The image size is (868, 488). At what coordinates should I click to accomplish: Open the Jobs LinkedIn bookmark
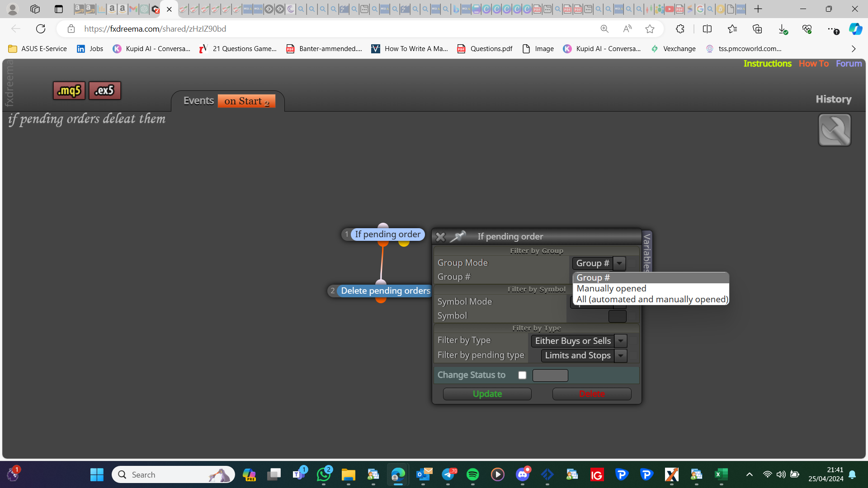click(90, 49)
